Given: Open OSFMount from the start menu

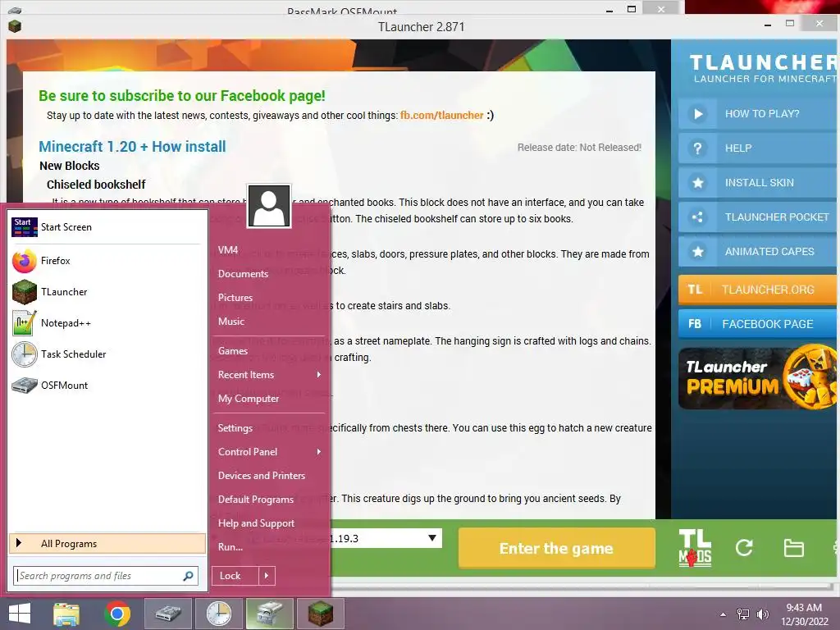Looking at the screenshot, I should pyautogui.click(x=107, y=386).
